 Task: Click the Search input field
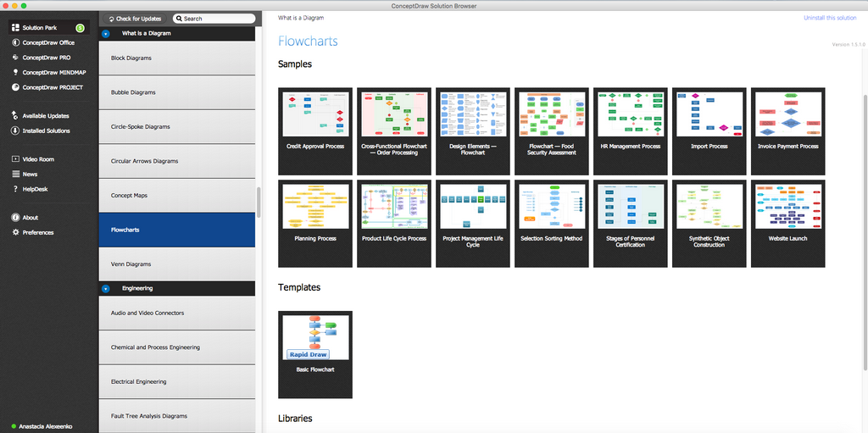coord(214,19)
